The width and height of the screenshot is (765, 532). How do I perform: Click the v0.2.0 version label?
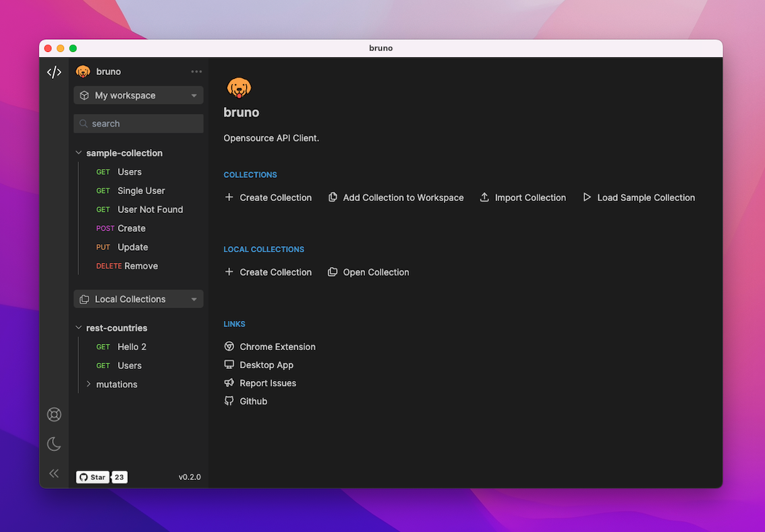click(190, 477)
